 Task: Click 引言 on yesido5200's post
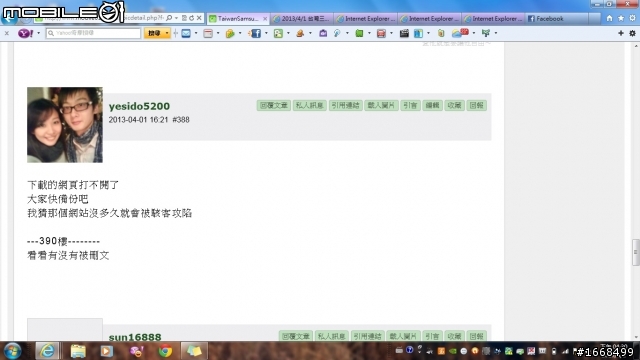click(410, 105)
